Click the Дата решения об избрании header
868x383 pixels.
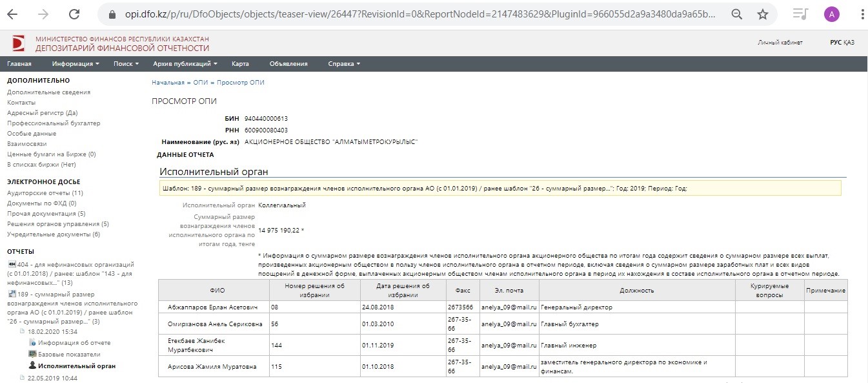tap(402, 290)
